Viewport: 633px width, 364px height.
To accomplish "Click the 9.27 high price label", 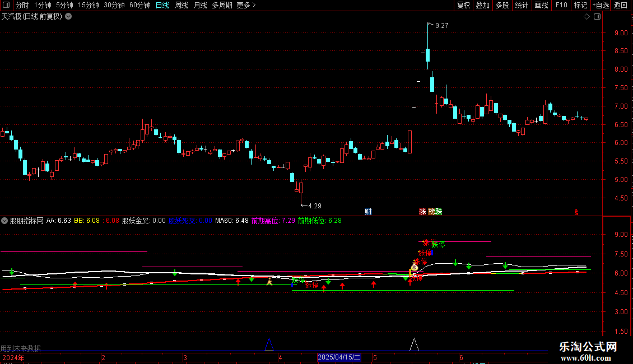I will 441,25.
